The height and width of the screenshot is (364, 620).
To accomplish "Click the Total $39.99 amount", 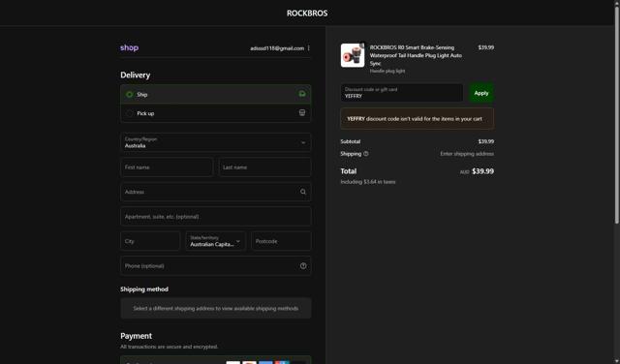I will (482, 171).
